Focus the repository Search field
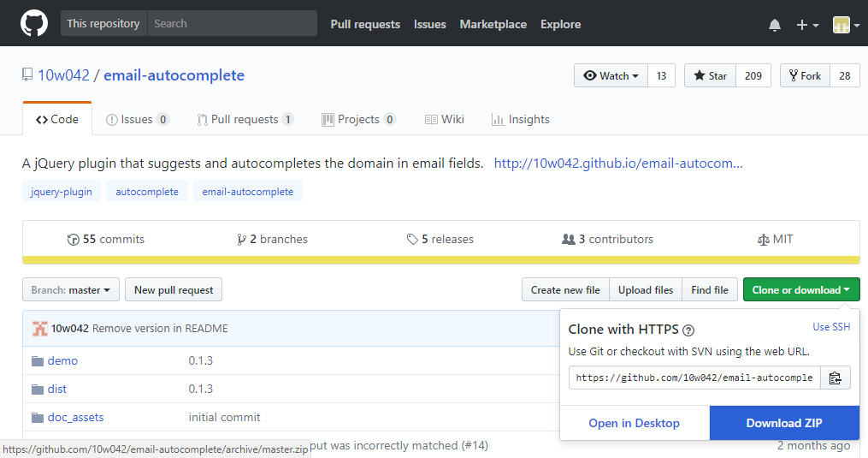This screenshot has width=868, height=458. [233, 23]
